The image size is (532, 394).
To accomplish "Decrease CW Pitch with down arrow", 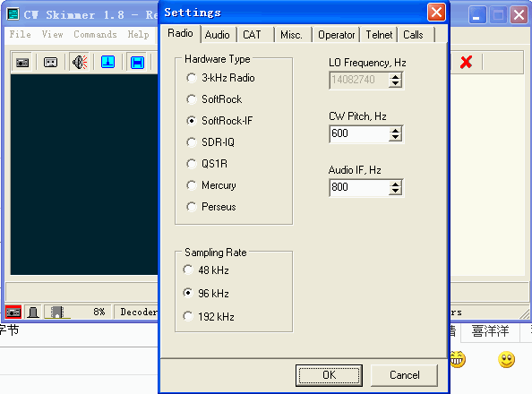I will 395,137.
